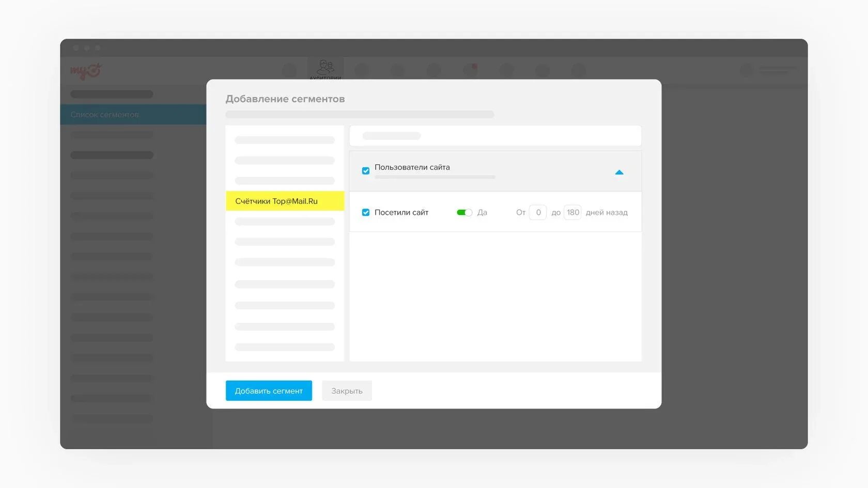868x488 pixels.
Task: Click the до 180 days input field
Action: pyautogui.click(x=572, y=212)
